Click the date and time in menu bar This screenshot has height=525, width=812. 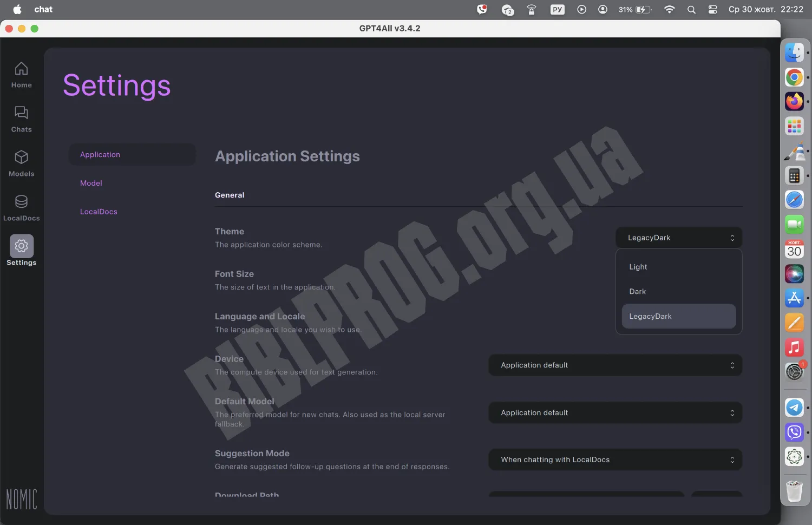click(x=765, y=9)
